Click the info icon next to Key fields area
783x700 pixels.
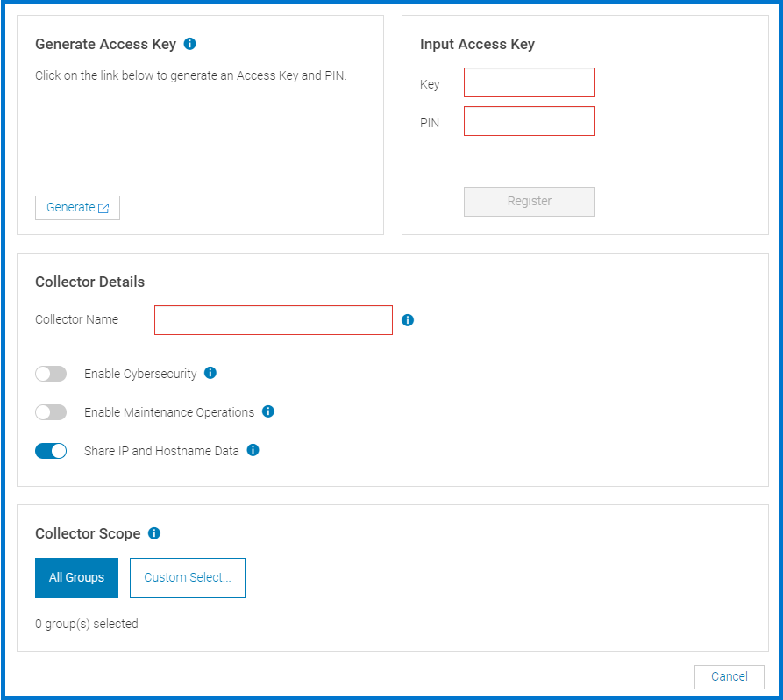[x=189, y=44]
